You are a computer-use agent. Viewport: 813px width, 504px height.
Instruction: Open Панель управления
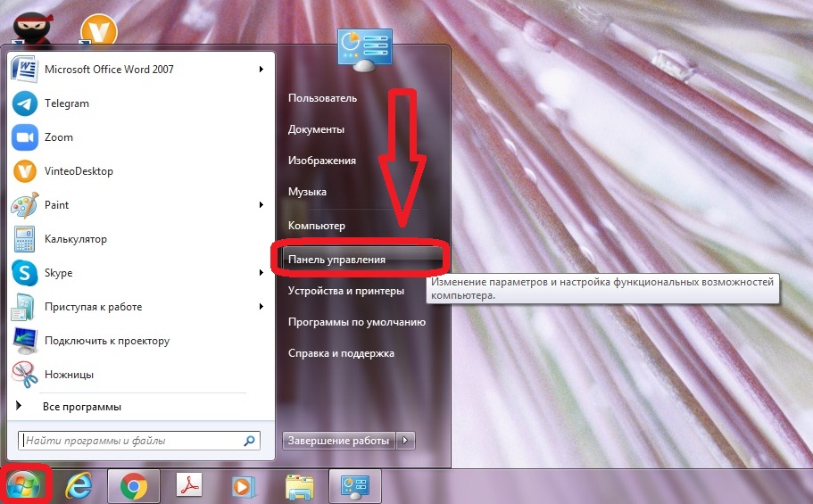[336, 260]
